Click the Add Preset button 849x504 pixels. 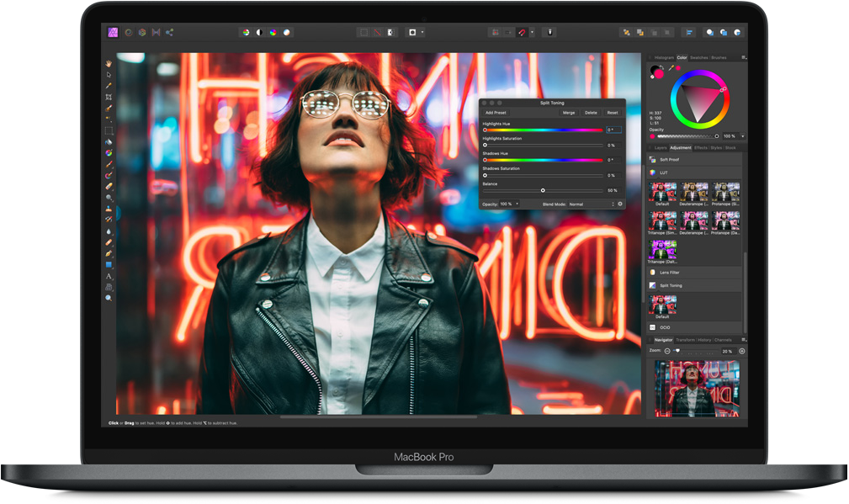coord(496,112)
